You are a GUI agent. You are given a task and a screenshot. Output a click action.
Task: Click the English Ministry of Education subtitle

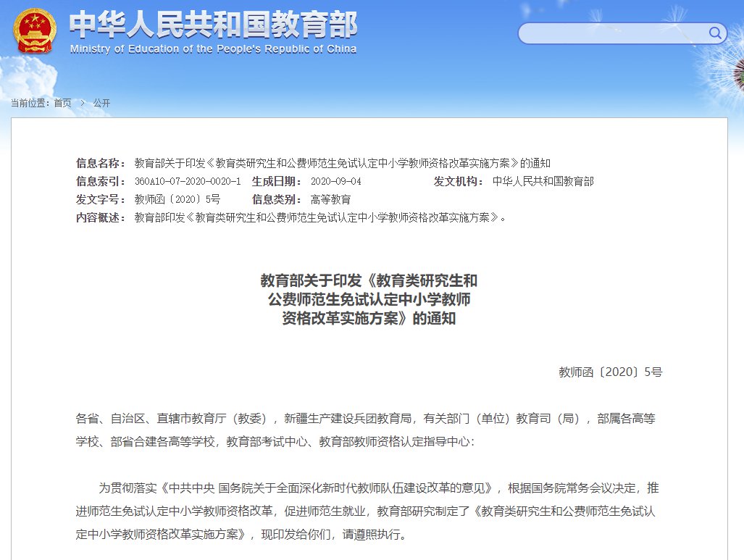pos(213,49)
